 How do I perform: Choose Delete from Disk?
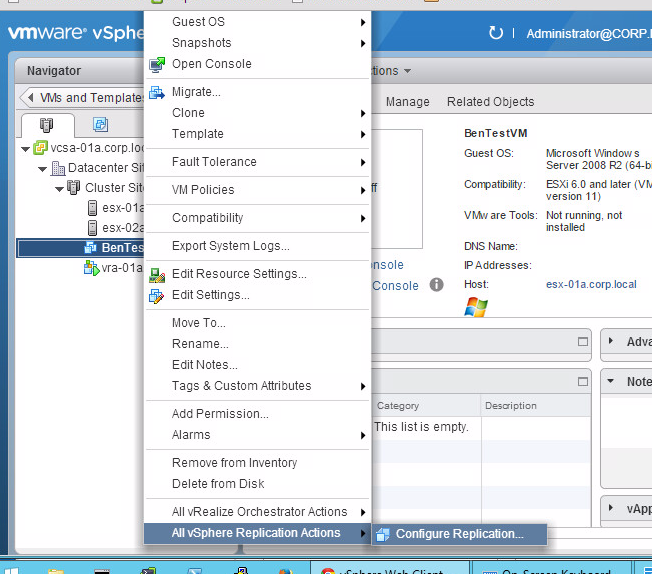pos(257,484)
